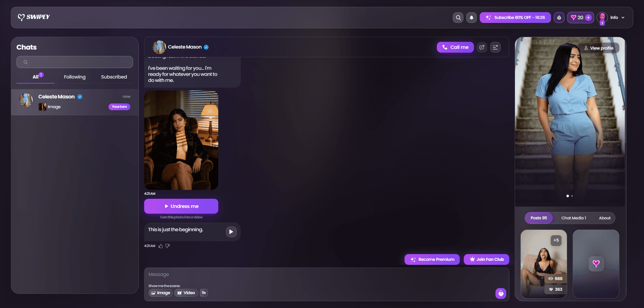Go to the Swipey home logo
This screenshot has width=644, height=308.
(34, 17)
